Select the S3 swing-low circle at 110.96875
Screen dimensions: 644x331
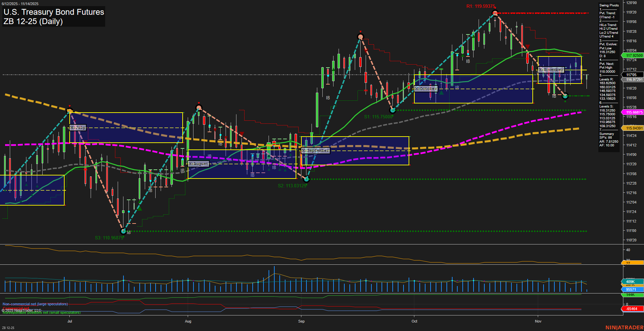pyautogui.click(x=123, y=231)
